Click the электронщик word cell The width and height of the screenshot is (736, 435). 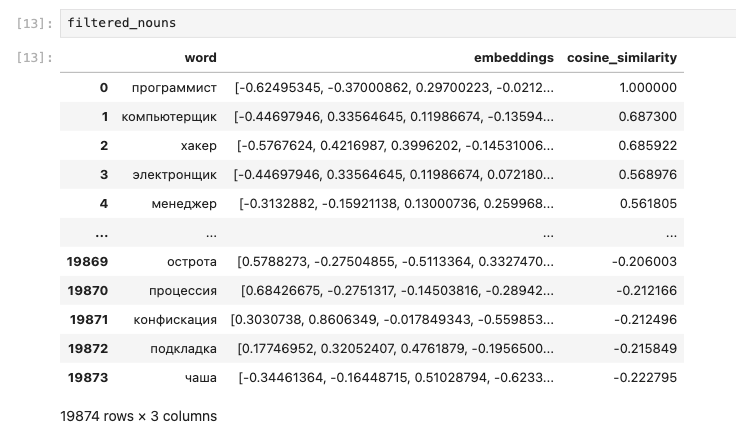174,175
